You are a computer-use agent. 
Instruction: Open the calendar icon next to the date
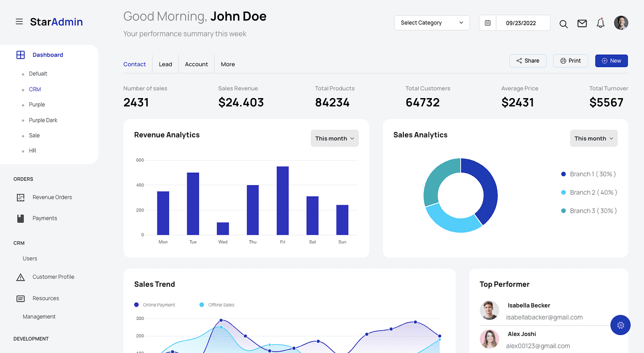pos(488,22)
